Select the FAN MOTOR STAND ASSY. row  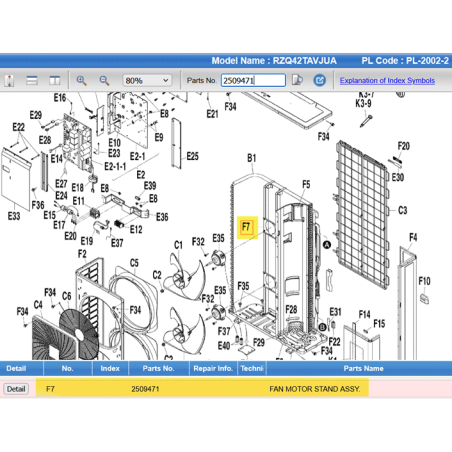tap(226, 389)
